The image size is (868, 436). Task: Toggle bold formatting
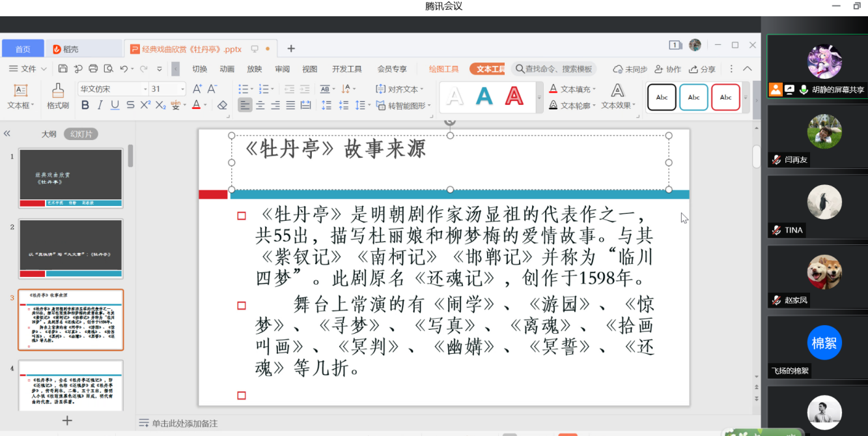[85, 105]
